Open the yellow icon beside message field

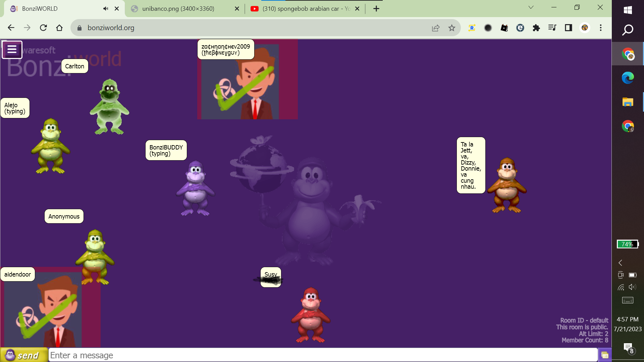point(605,355)
